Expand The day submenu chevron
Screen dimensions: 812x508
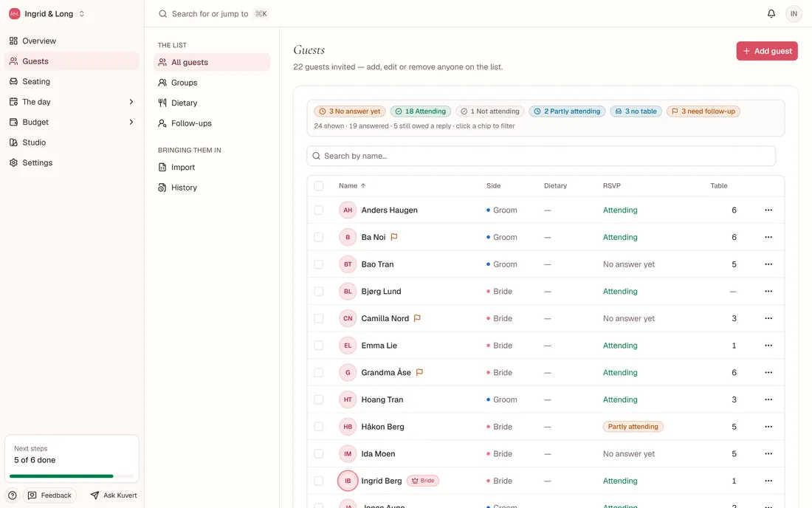(x=131, y=102)
